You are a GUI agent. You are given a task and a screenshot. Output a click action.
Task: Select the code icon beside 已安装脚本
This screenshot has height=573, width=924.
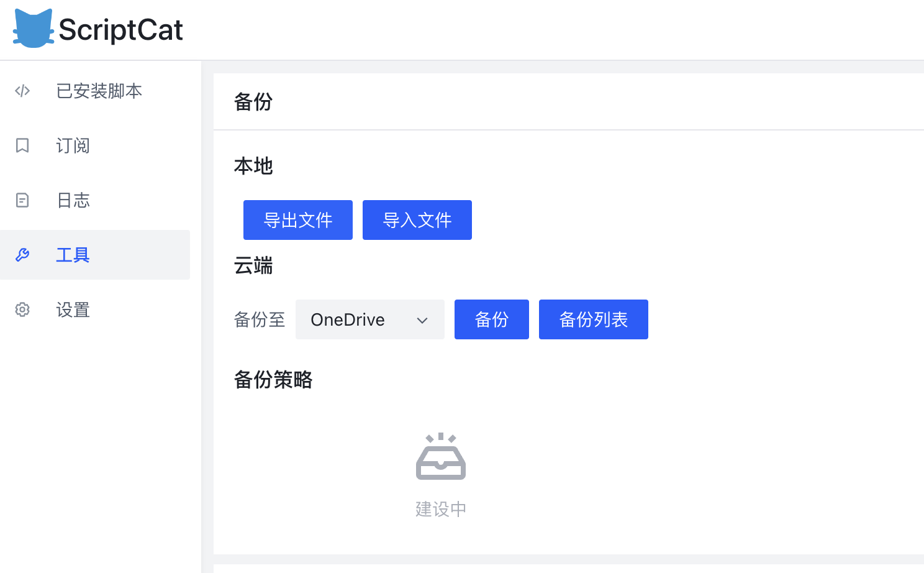(22, 91)
